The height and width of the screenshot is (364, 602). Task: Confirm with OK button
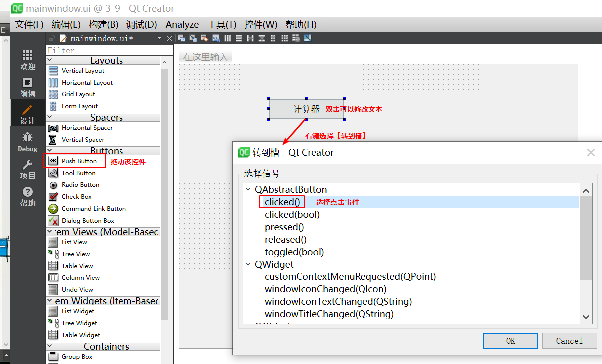511,341
